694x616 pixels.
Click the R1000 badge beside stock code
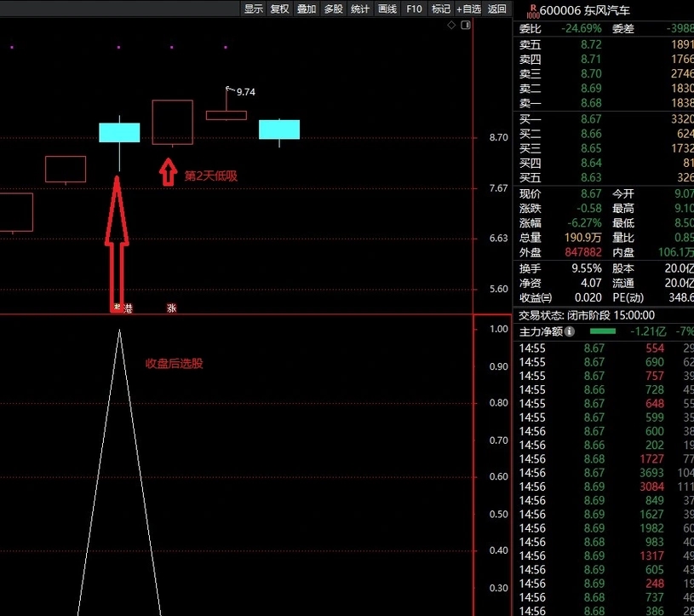(x=532, y=10)
